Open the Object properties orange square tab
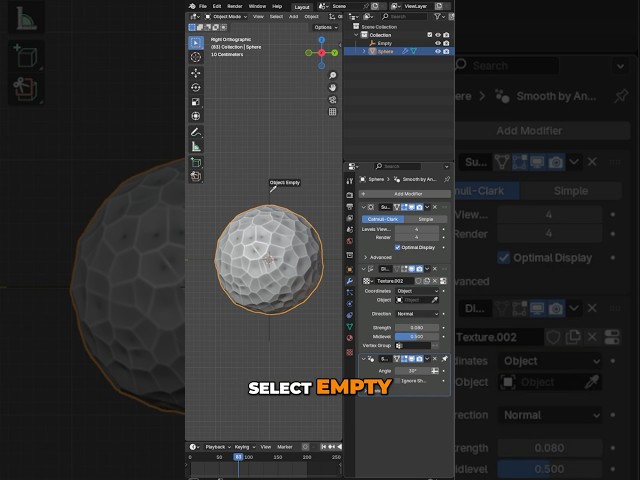Viewport: 640px width, 480px height. [x=350, y=269]
